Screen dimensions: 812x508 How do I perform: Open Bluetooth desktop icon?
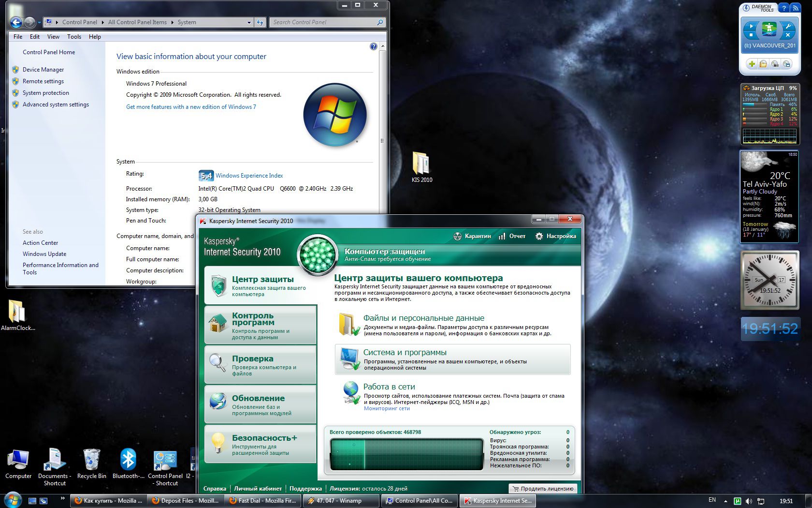(x=128, y=464)
